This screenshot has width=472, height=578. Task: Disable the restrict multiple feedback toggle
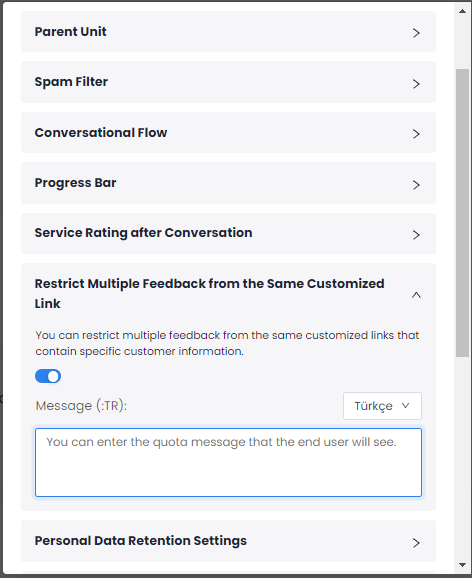point(48,376)
